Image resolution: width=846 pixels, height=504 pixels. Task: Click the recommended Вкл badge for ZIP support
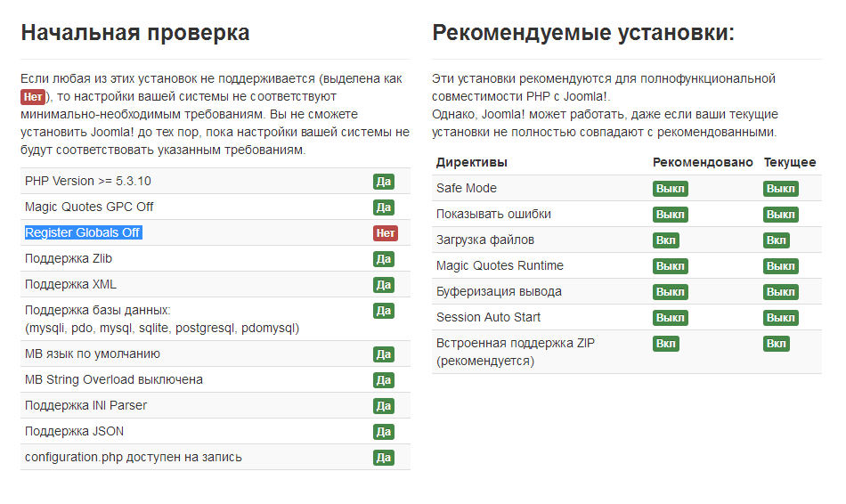[666, 344]
